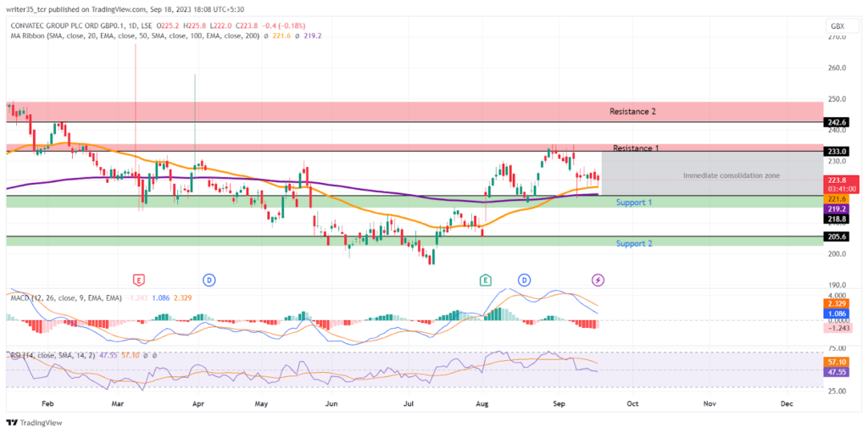Screen dimensions: 868x433
Task: Click the purple 219.2 moving average tag
Action: click(835, 209)
